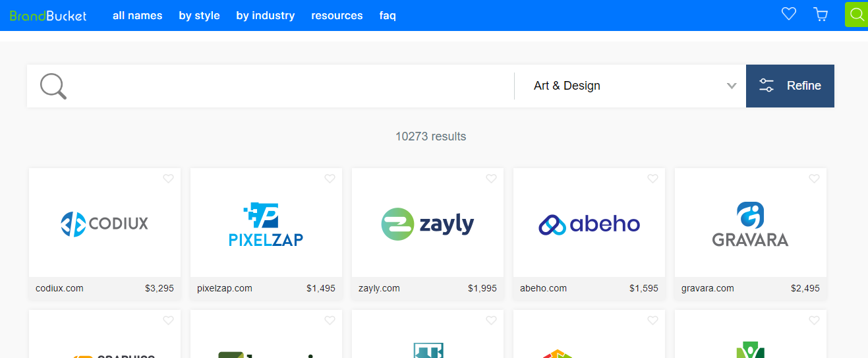Open the gravara.com link
This screenshot has height=358, width=868.
click(708, 288)
